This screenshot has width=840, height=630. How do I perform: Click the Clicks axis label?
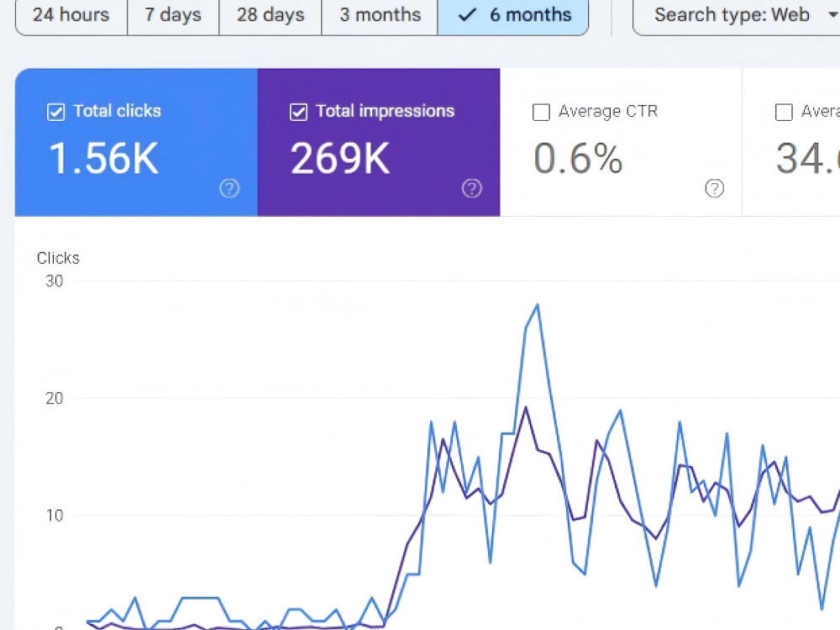[58, 258]
